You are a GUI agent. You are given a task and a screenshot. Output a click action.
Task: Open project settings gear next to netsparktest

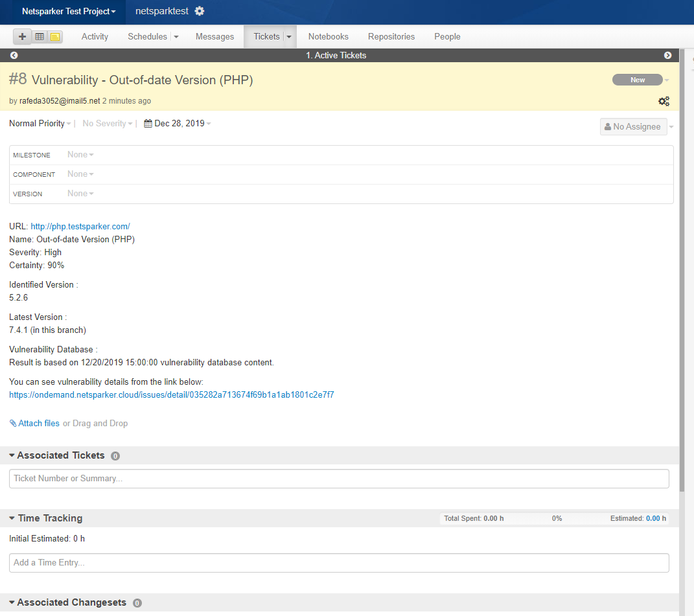coord(199,11)
